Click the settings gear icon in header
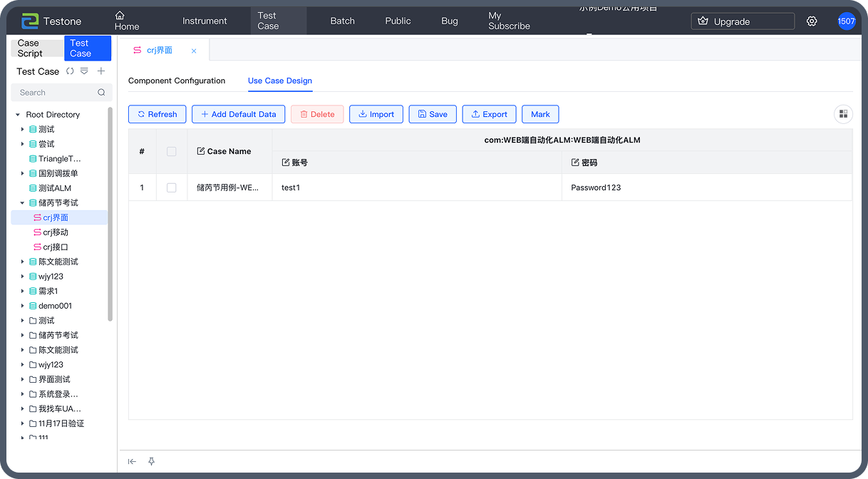 812,21
